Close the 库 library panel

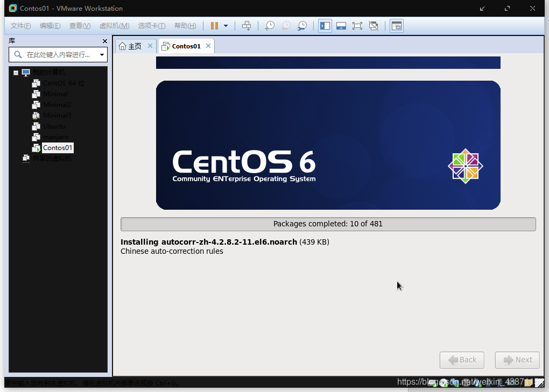click(x=105, y=41)
